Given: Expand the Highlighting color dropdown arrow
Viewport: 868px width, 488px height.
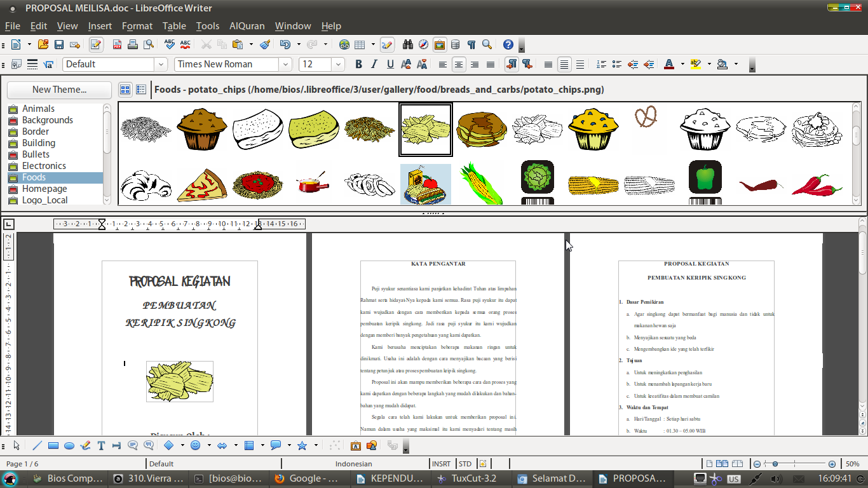Looking at the screenshot, I should pyautogui.click(x=709, y=64).
